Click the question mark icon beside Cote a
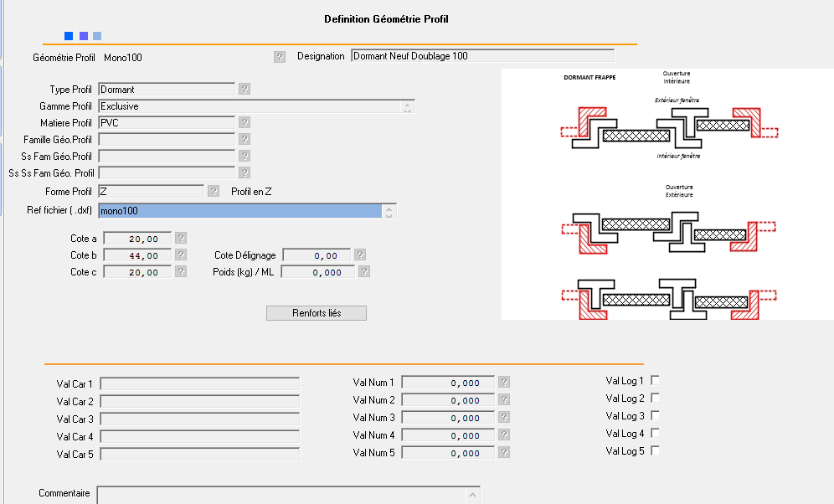The height and width of the screenshot is (504, 834). 181,238
